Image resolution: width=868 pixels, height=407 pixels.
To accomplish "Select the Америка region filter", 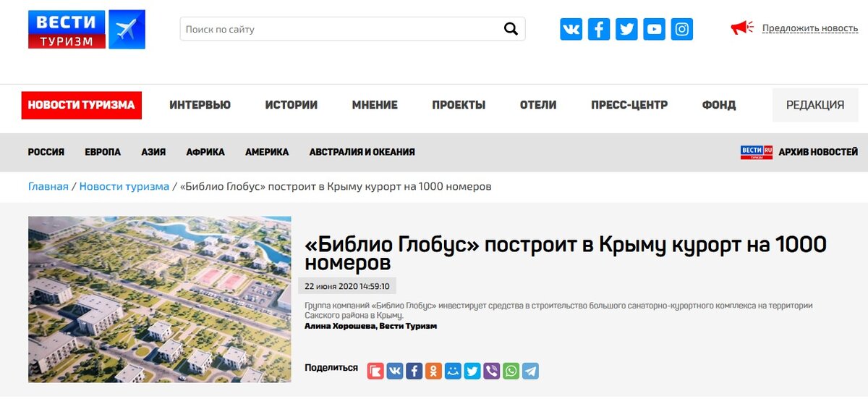I will pos(267,152).
